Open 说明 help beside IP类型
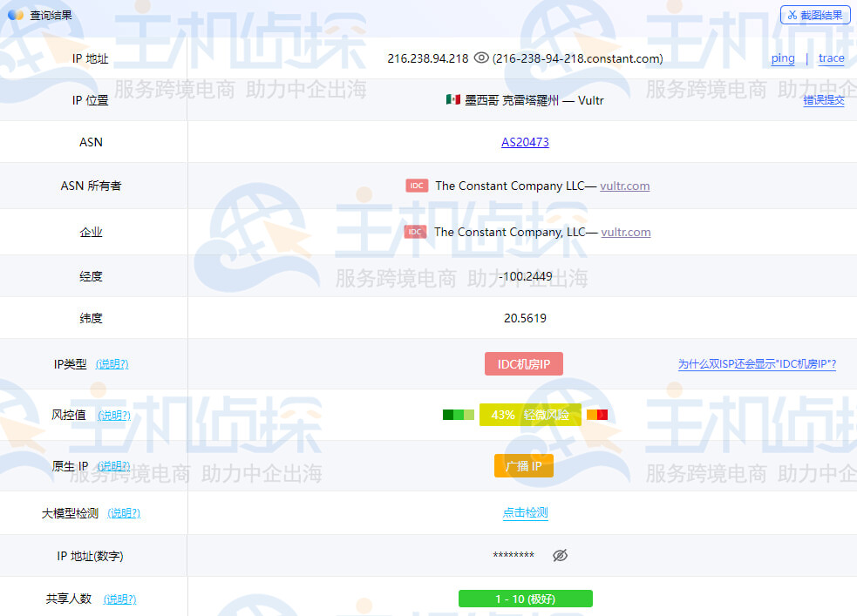The height and width of the screenshot is (616, 857). [x=112, y=364]
